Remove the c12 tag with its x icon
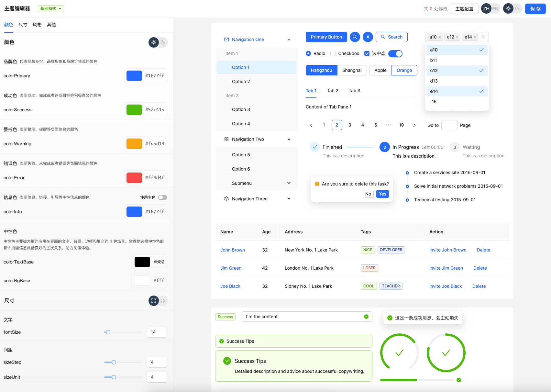Viewport: 551px width, 392px height. click(x=457, y=37)
